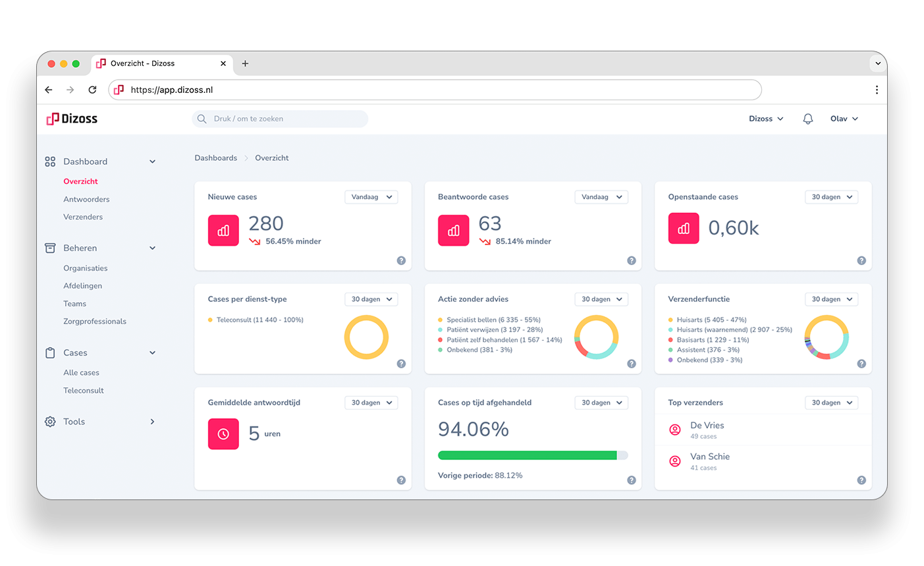Image resolution: width=924 pixels, height=566 pixels.
Task: Open the Vandaag period dropdown on Nieuwe cases
Action: click(x=371, y=196)
